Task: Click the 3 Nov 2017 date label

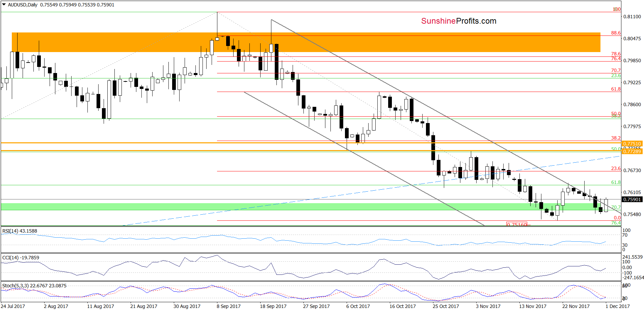Action: pos(488,306)
